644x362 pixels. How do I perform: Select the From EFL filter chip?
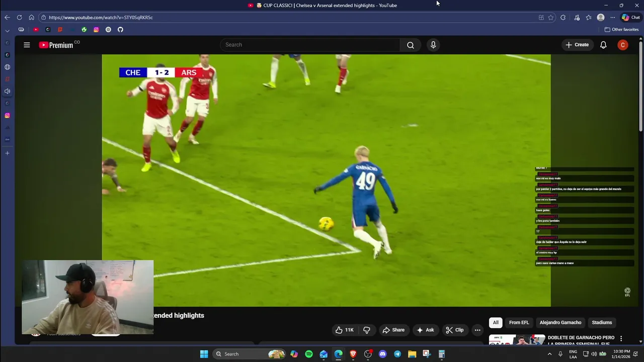519,322
